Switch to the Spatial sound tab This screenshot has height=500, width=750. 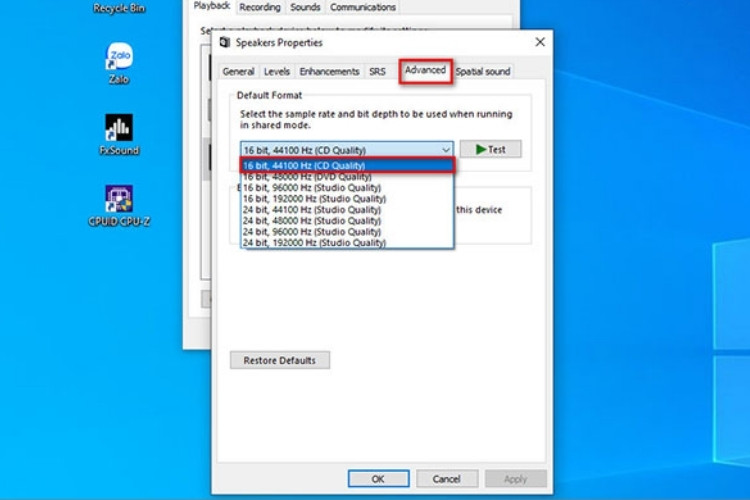click(x=483, y=72)
